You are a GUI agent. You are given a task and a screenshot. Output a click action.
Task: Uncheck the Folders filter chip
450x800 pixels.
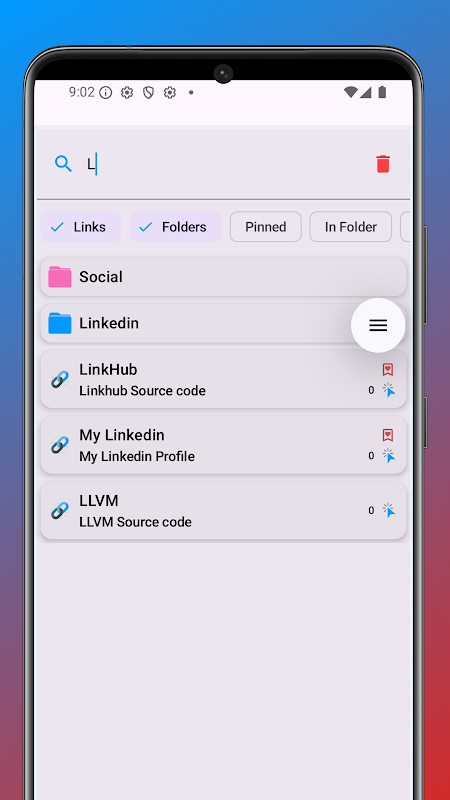click(176, 227)
